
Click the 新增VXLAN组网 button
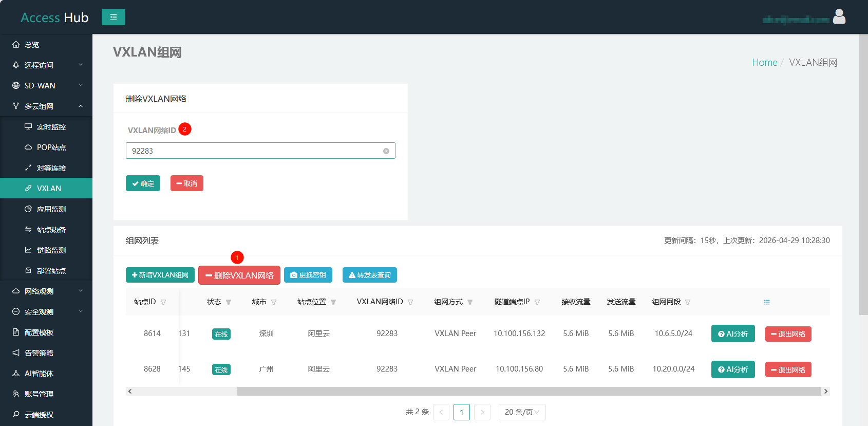pyautogui.click(x=160, y=275)
